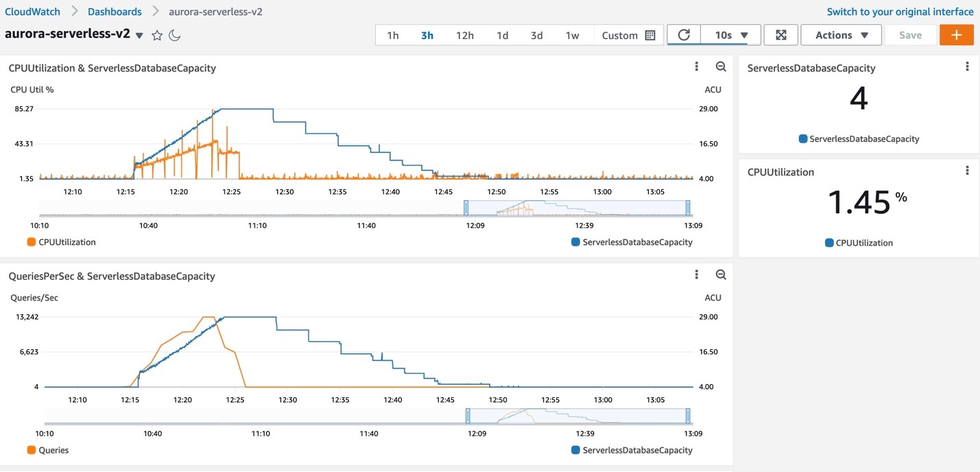Click the refresh icon to reload metrics
Viewport: 980px width, 472px height.
(683, 34)
